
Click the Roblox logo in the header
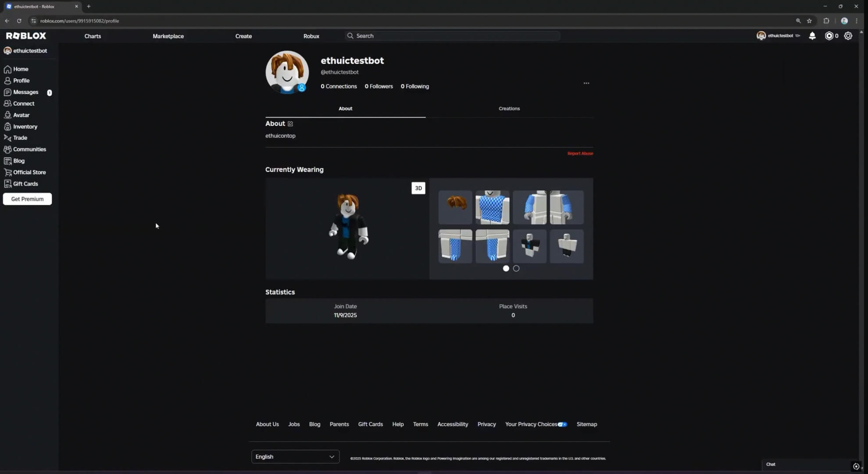tap(26, 36)
